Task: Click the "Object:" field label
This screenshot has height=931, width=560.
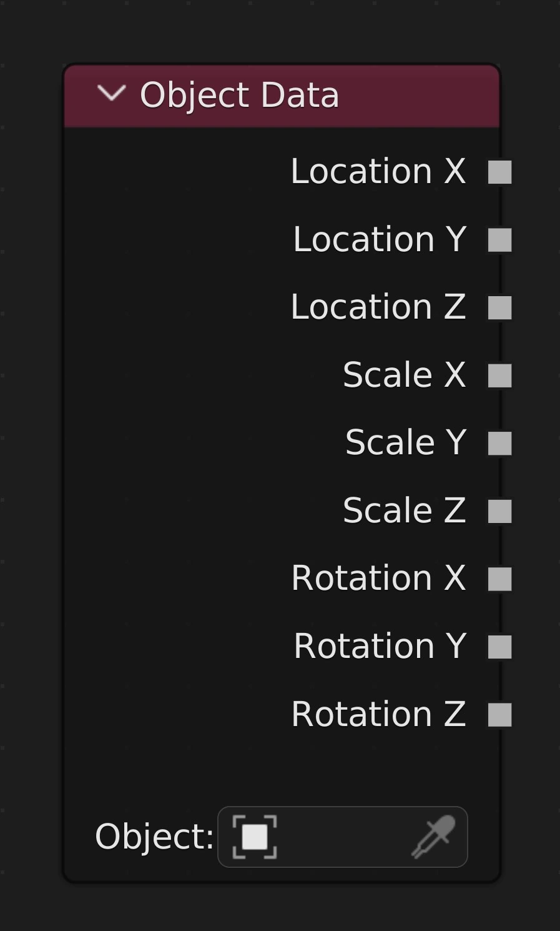Action: [x=154, y=837]
